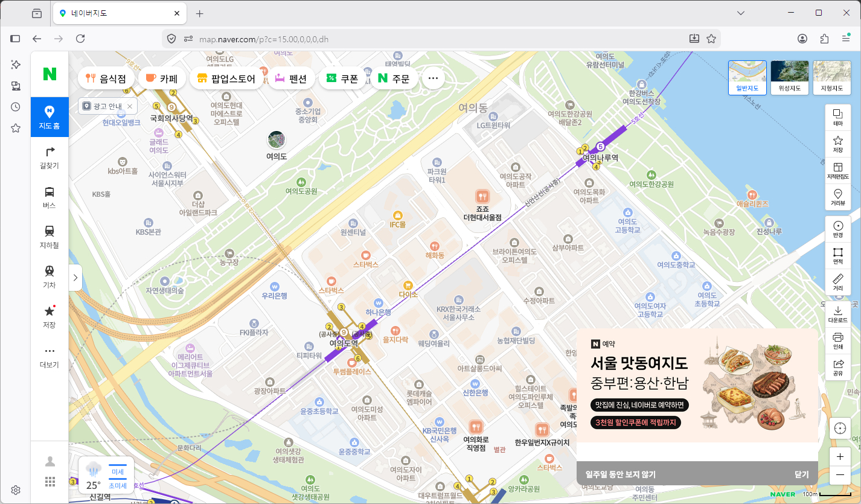Click the site permissions icon in address bar

[188, 39]
